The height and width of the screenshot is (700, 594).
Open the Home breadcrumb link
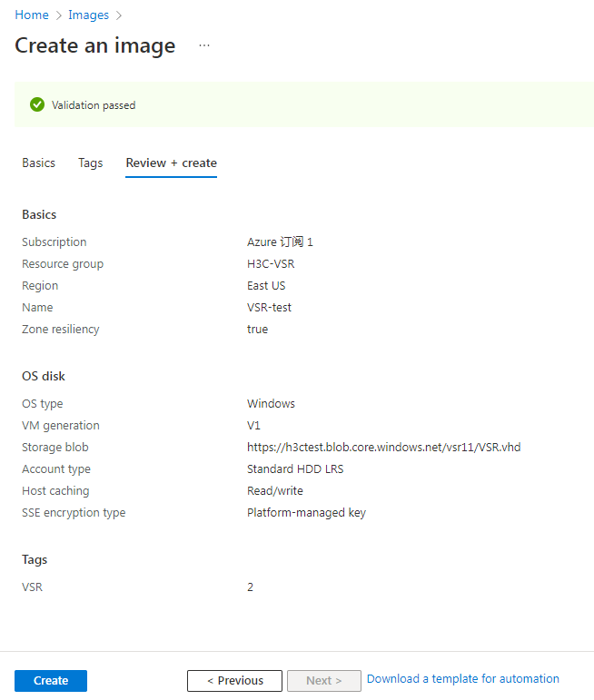click(32, 15)
